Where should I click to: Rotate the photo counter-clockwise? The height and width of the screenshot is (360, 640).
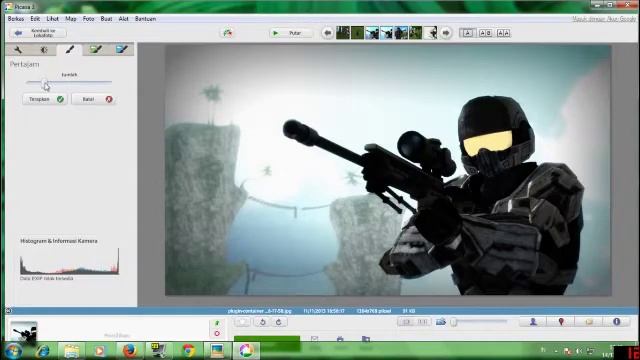point(262,322)
